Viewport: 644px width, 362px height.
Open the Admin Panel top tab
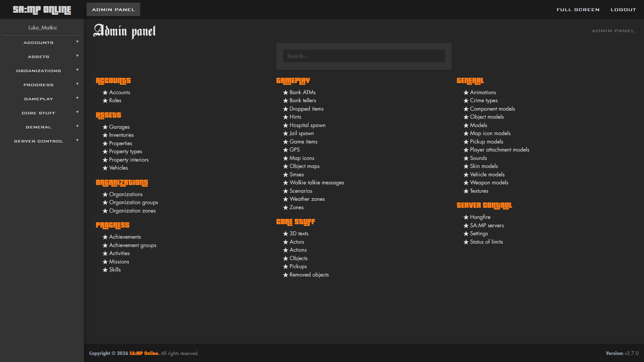pos(113,10)
